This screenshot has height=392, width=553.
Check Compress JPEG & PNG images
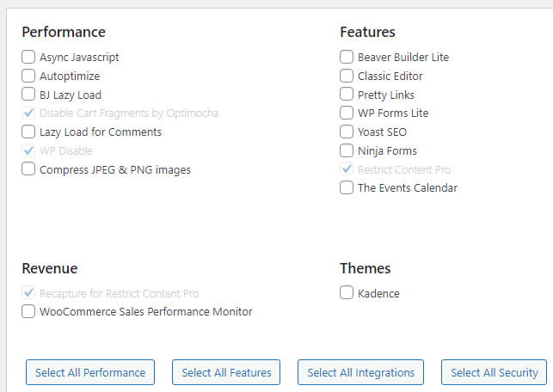tap(29, 169)
